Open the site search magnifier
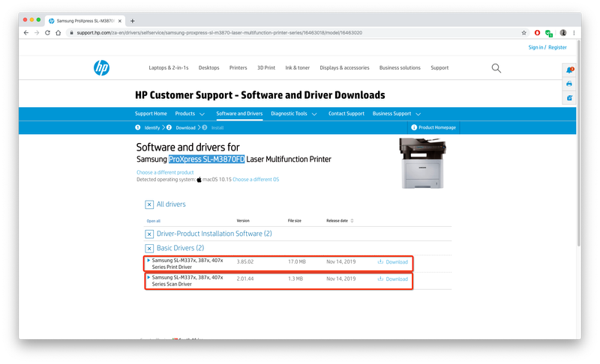Viewport: 600px width, 364px height. [x=496, y=68]
